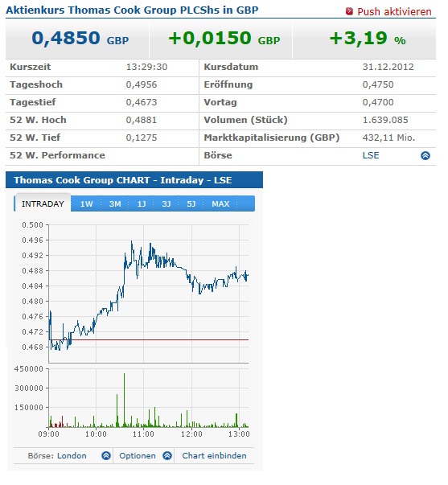Click the Kursdatum value 31.12.2012

click(x=388, y=67)
